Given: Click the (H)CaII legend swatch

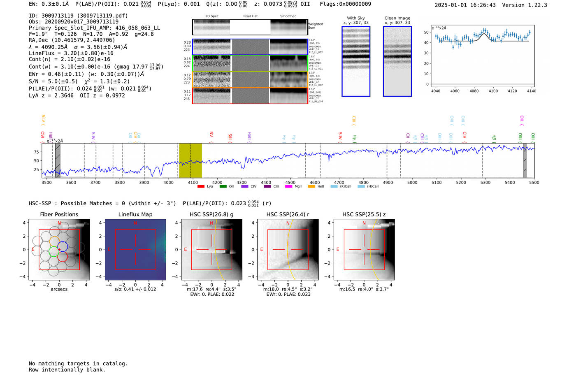Looking at the screenshot, I should pyautogui.click(x=361, y=186).
